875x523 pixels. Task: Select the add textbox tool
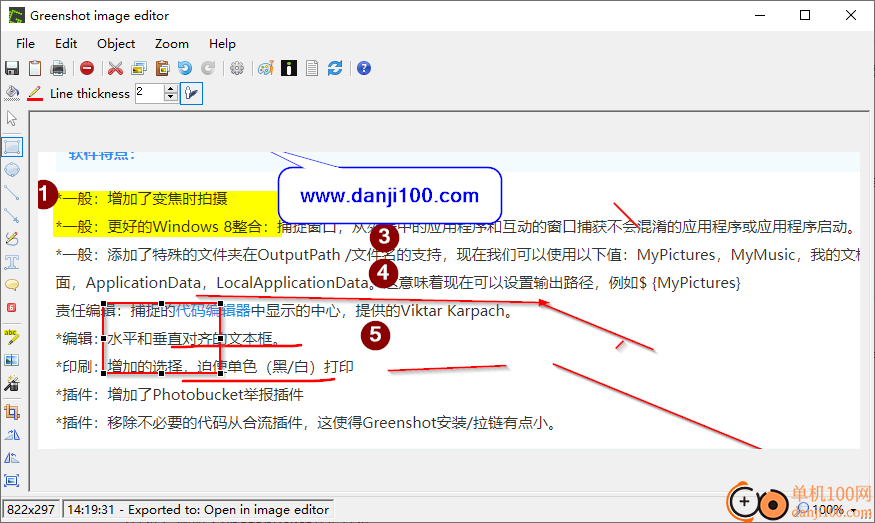tap(12, 262)
